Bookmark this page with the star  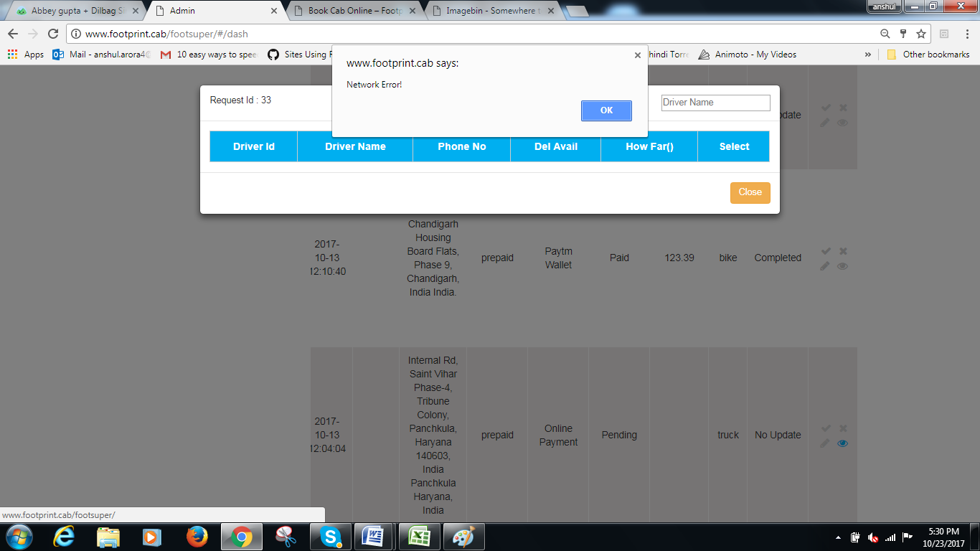tap(921, 34)
